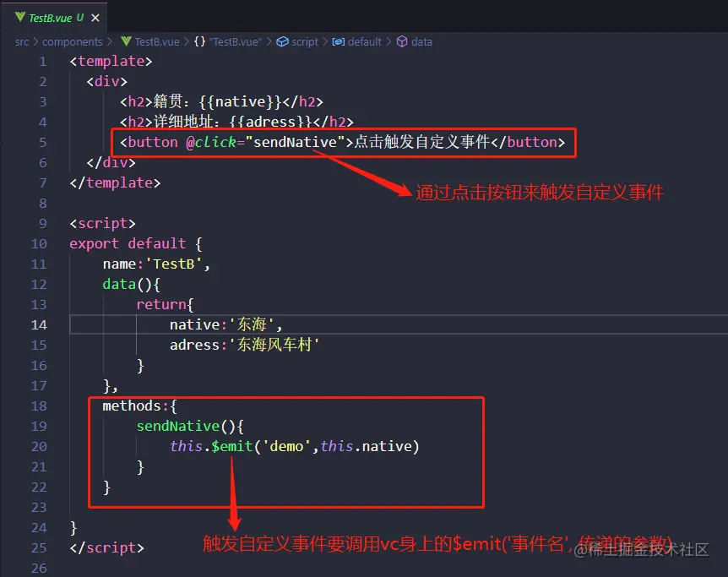Click {{native}} interpolation on line 3
728x577 pixels.
(x=241, y=101)
